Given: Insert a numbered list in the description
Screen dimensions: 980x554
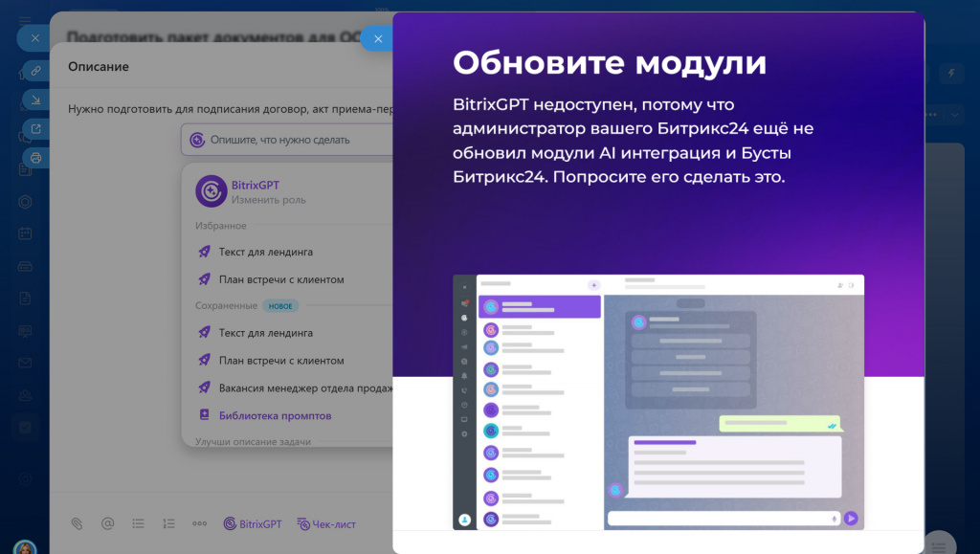Looking at the screenshot, I should [x=168, y=523].
